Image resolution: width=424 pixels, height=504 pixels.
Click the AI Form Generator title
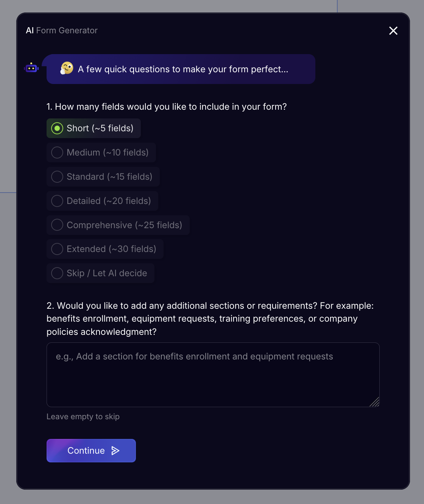[62, 31]
